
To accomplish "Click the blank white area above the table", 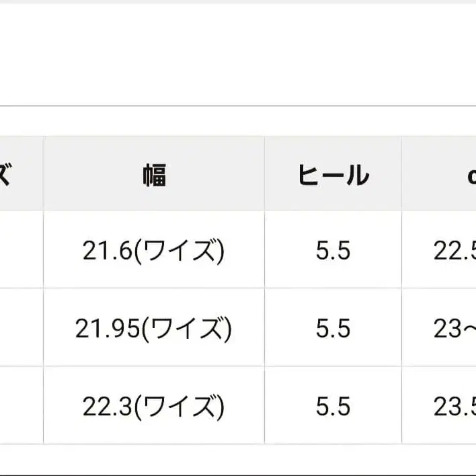I will point(238,54).
